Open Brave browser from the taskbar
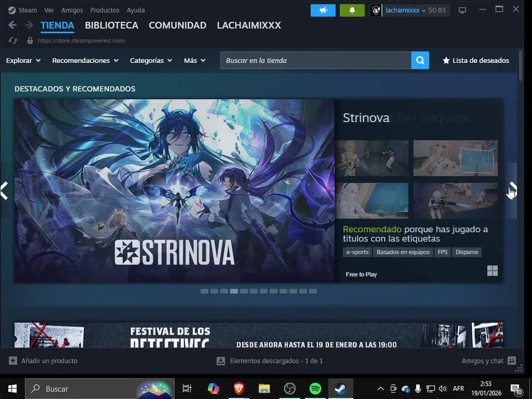This screenshot has width=532, height=399. 239,388
